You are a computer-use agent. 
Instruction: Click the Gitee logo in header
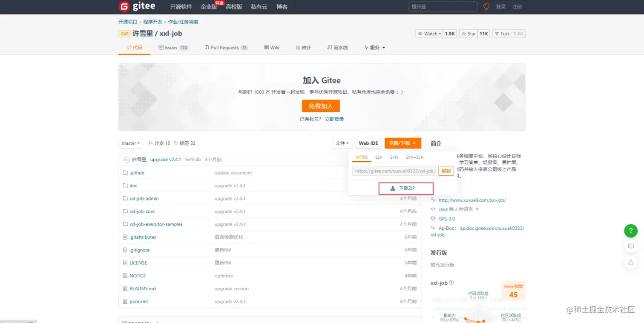tap(137, 6)
